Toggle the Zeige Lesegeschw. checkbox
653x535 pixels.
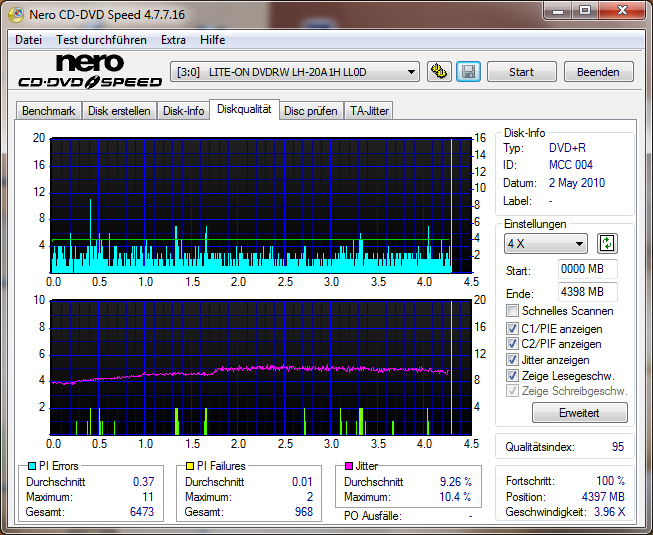[513, 376]
